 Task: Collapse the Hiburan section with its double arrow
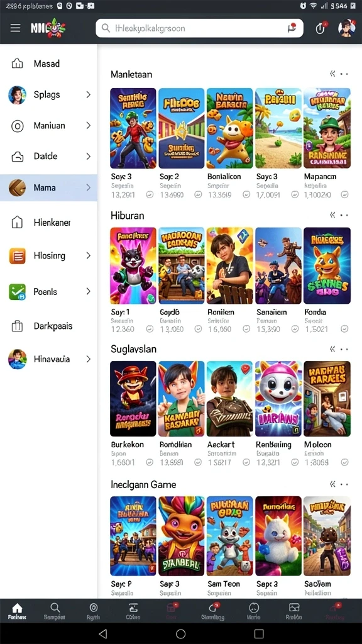tap(332, 215)
